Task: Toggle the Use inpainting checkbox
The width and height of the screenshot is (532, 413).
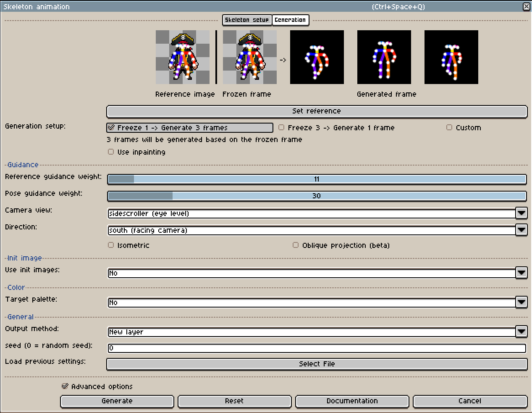Action: pos(111,152)
